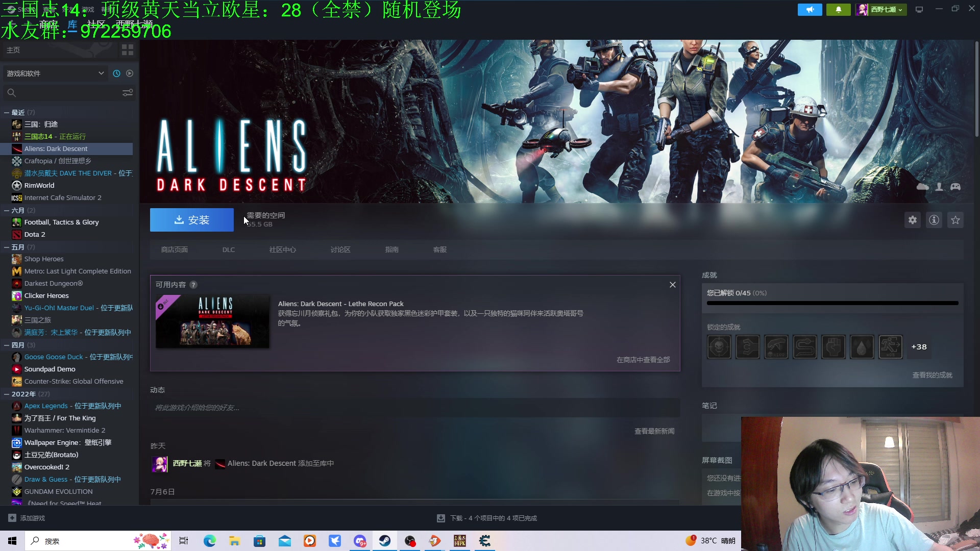Screen dimensions: 980x551
Task: Open the 西野七濑 account dropdown
Action: coord(881,10)
